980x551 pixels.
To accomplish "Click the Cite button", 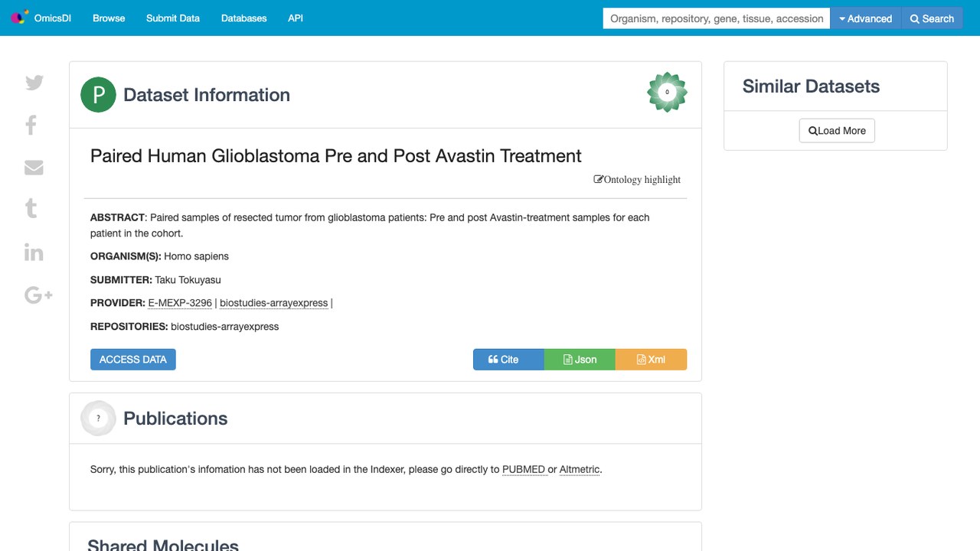I will pos(508,360).
